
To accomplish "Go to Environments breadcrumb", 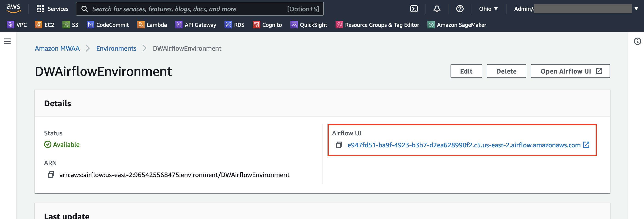I will pyautogui.click(x=116, y=48).
